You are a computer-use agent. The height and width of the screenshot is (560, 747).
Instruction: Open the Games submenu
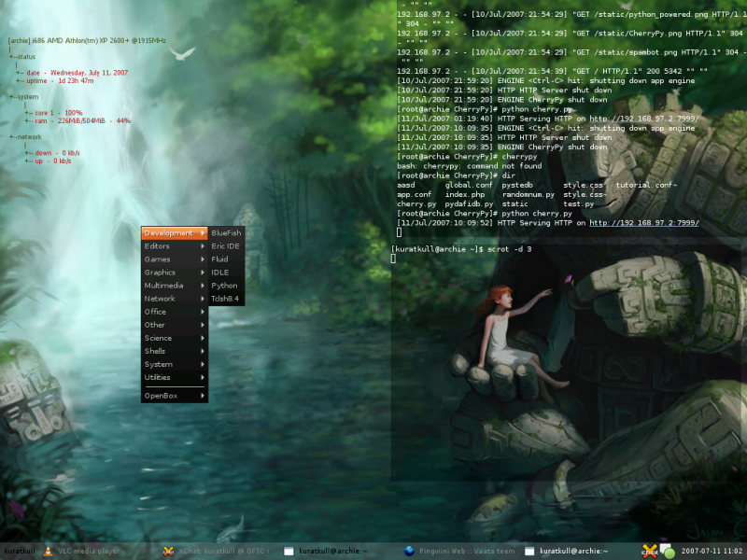(175, 259)
